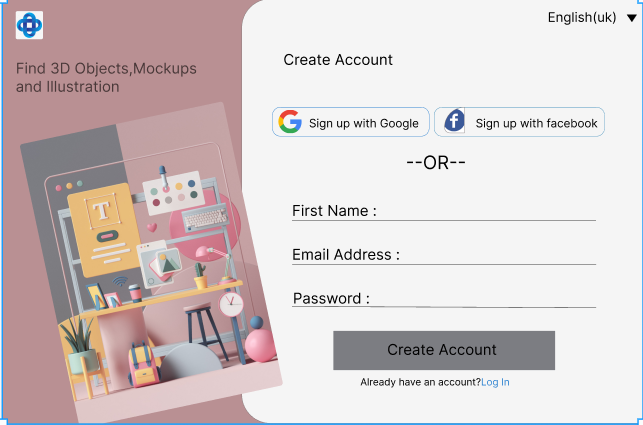Follow the Log In link

(x=495, y=382)
